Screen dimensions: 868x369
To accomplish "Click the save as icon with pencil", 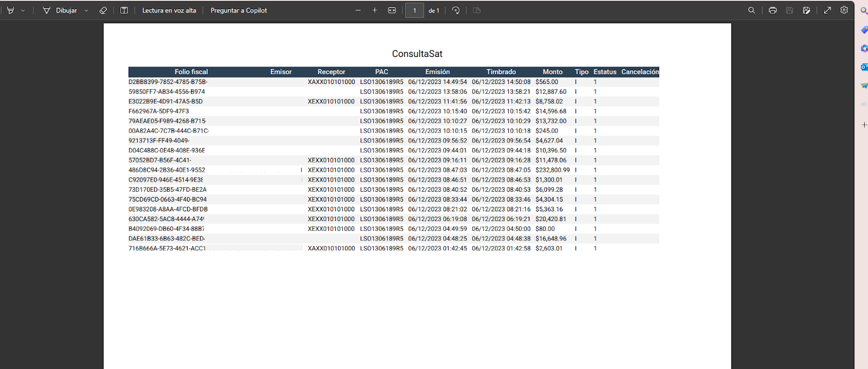I will click(x=807, y=10).
